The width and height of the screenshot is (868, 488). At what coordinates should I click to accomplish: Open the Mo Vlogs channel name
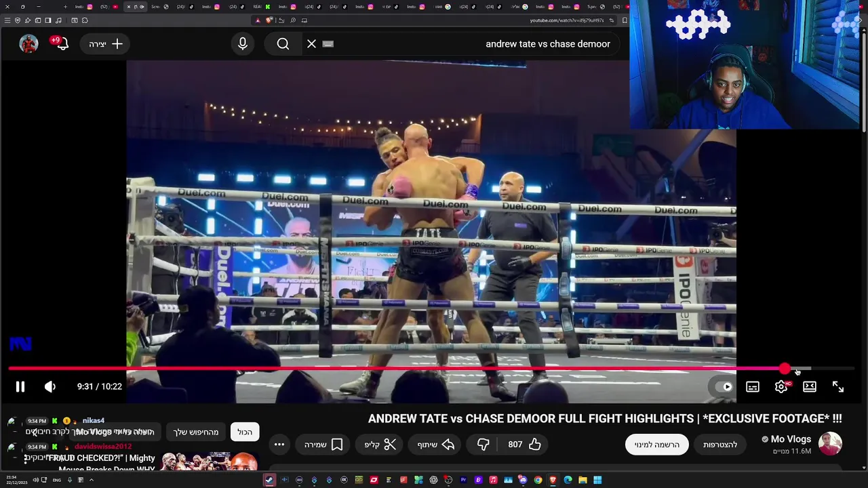click(791, 439)
